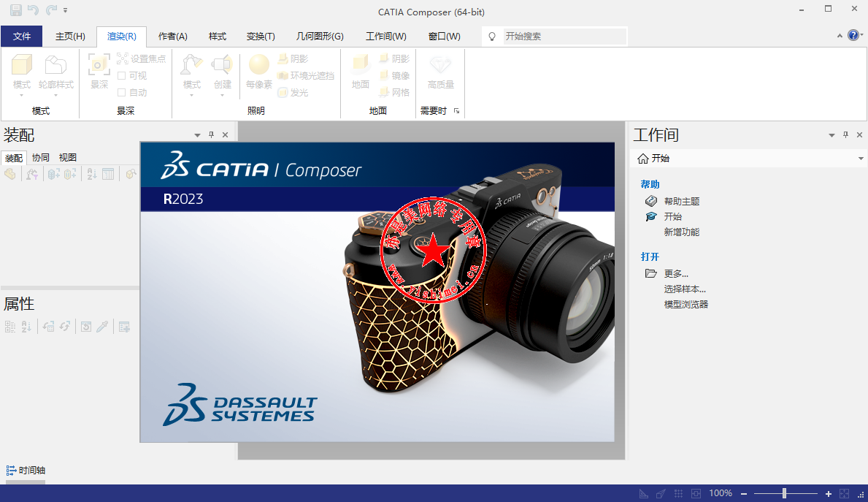The width and height of the screenshot is (868, 502).
Task: Open the 需要时 group dialog launcher
Action: click(457, 111)
